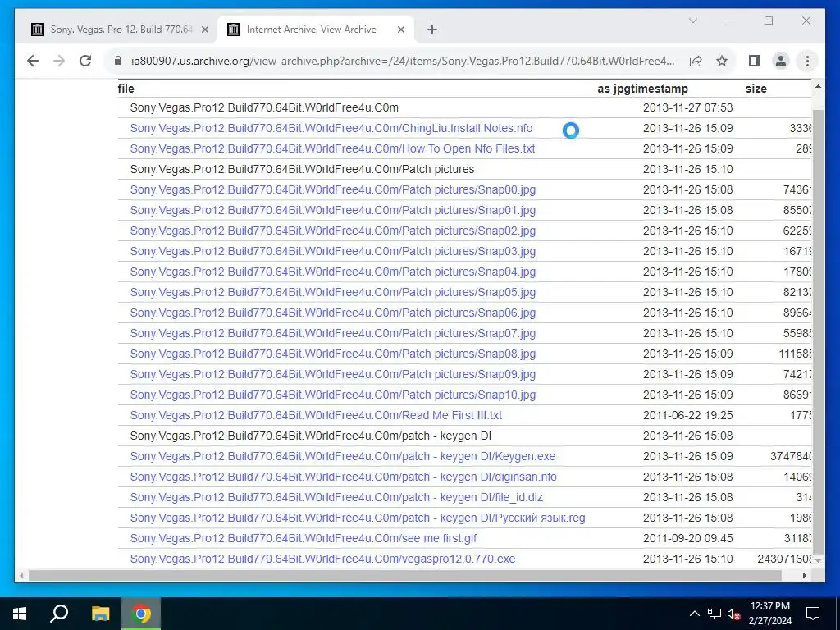The height and width of the screenshot is (630, 840).
Task: Open Patch pictures/Snap06.jpg
Action: pyautogui.click(x=333, y=313)
